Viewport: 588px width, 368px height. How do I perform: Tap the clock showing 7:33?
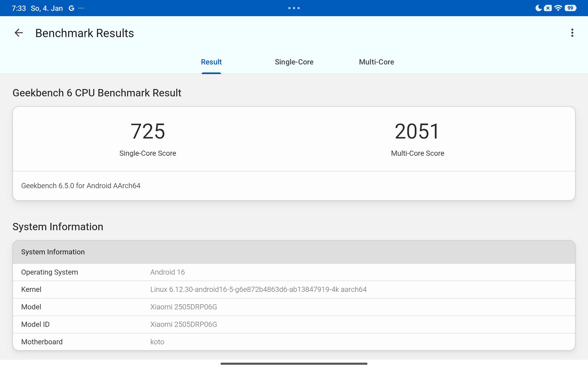tap(19, 8)
